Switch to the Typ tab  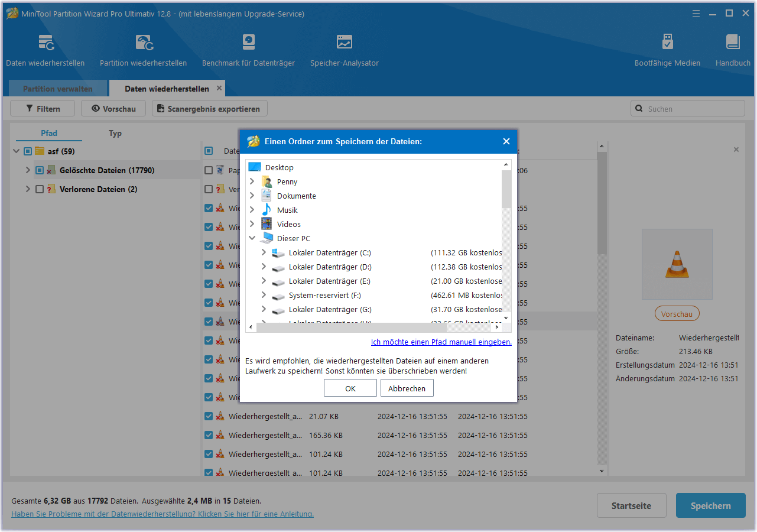(x=115, y=133)
